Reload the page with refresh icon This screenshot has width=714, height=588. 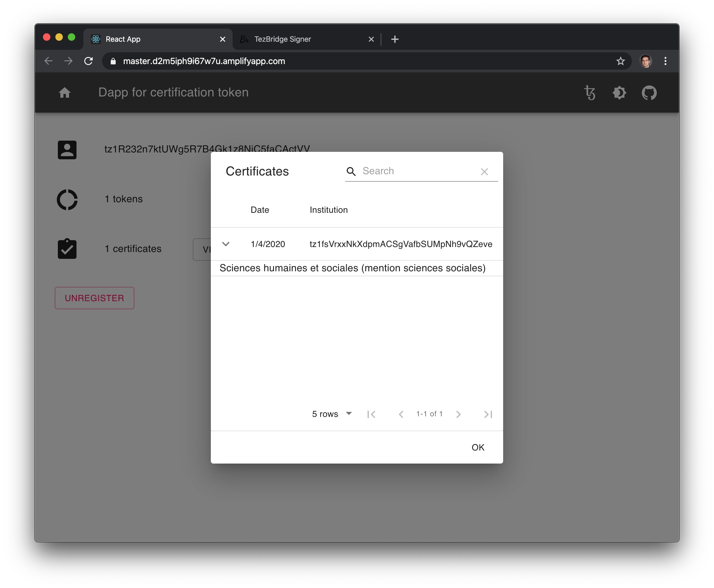89,61
